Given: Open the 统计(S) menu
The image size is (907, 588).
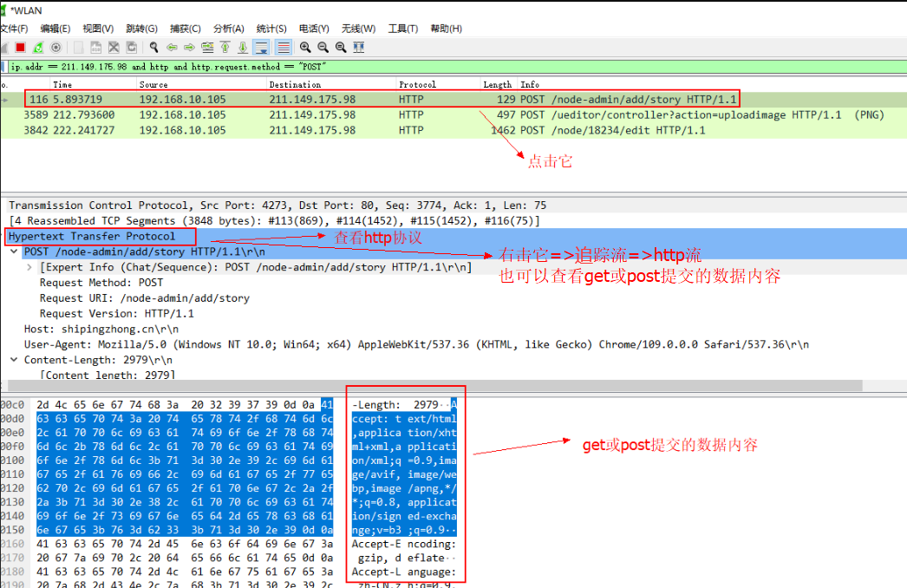Looking at the screenshot, I should click(271, 29).
